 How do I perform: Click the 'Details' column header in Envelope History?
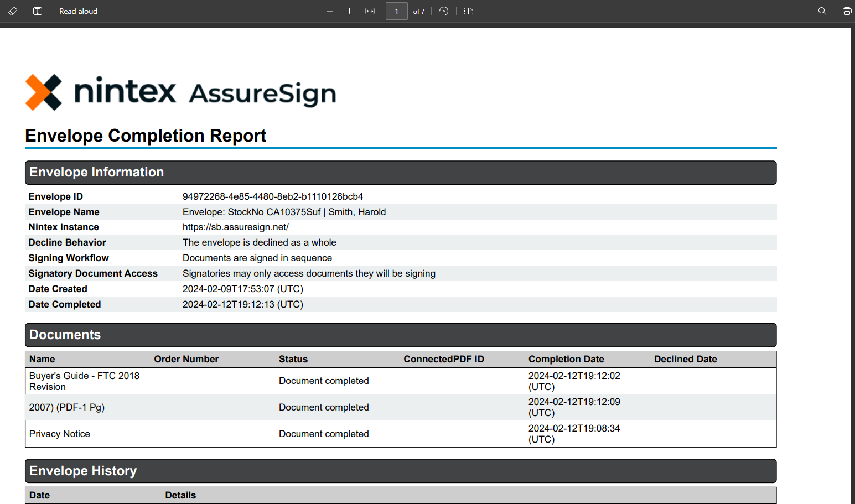180,495
